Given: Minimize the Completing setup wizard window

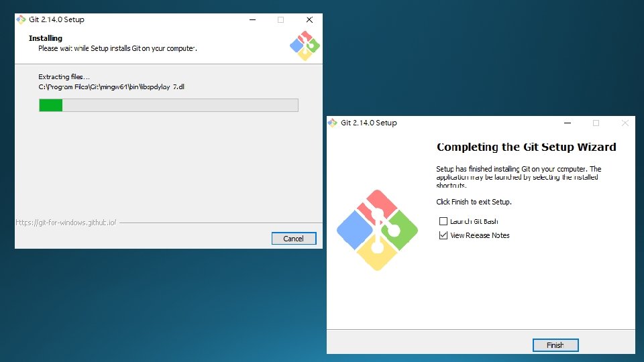Looking at the screenshot, I should (568, 123).
